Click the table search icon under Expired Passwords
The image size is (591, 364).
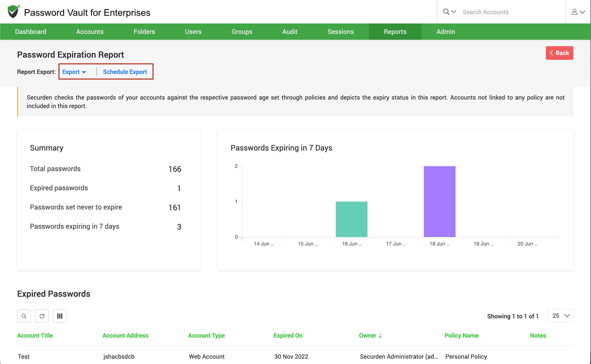coord(24,316)
